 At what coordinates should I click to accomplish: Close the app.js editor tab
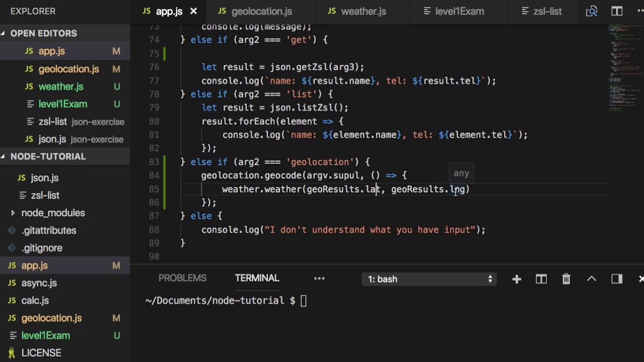pyautogui.click(x=194, y=11)
